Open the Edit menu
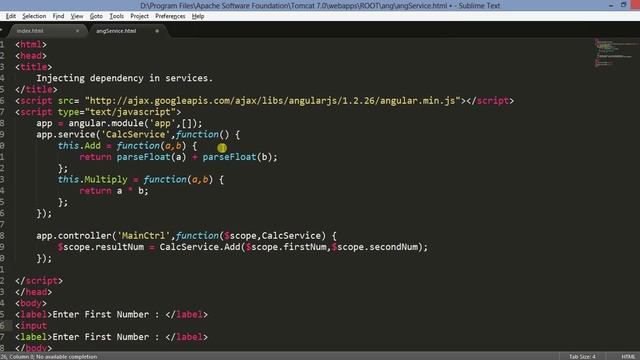The width and height of the screenshot is (640, 360). [x=11, y=16]
